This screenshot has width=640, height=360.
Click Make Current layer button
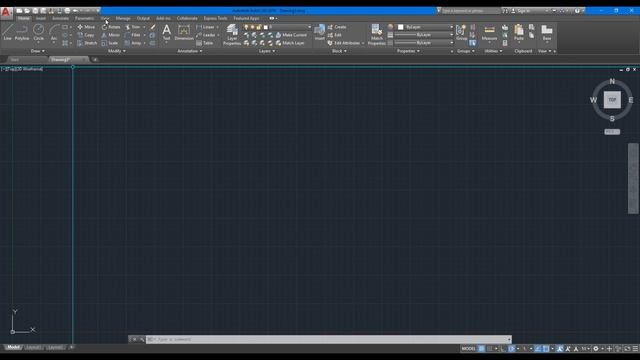coord(291,35)
